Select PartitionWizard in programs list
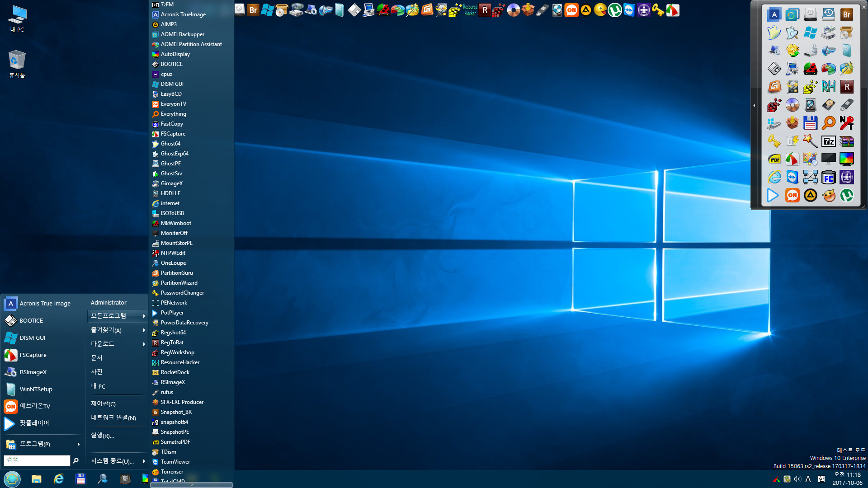The height and width of the screenshot is (488, 868). (x=192, y=283)
